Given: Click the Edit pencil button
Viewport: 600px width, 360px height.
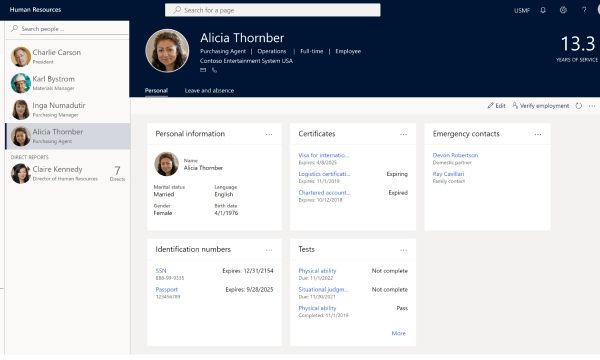Looking at the screenshot, I should point(496,106).
